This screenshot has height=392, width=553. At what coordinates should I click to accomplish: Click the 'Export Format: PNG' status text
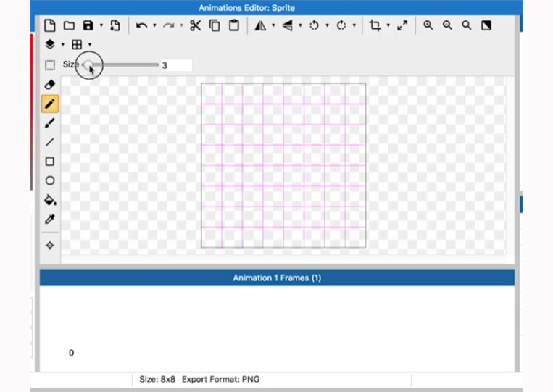[x=221, y=379]
